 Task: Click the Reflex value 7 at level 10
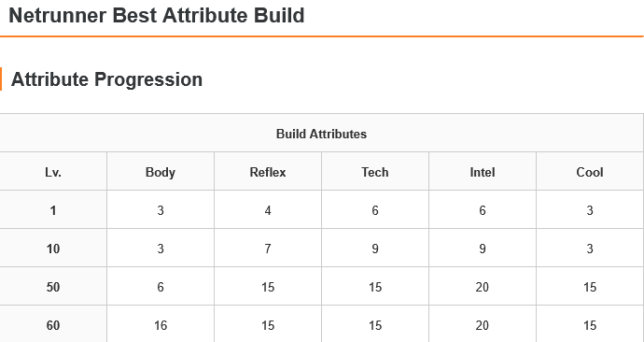click(268, 249)
